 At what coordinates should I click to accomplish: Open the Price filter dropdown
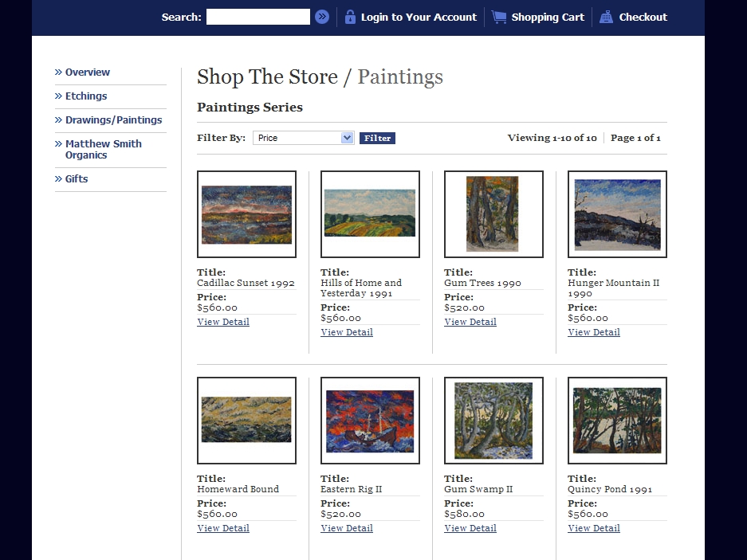coord(303,138)
